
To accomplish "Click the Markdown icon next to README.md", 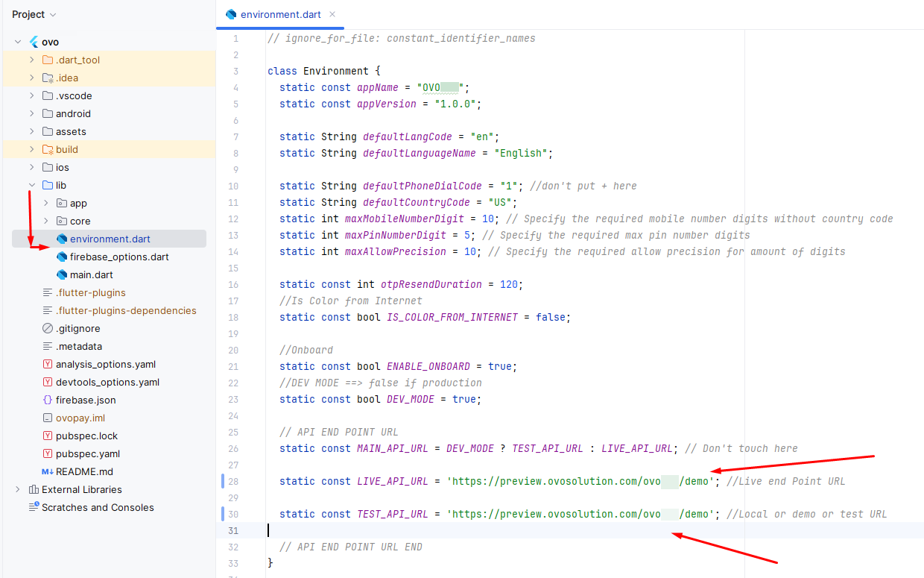I will [48, 472].
